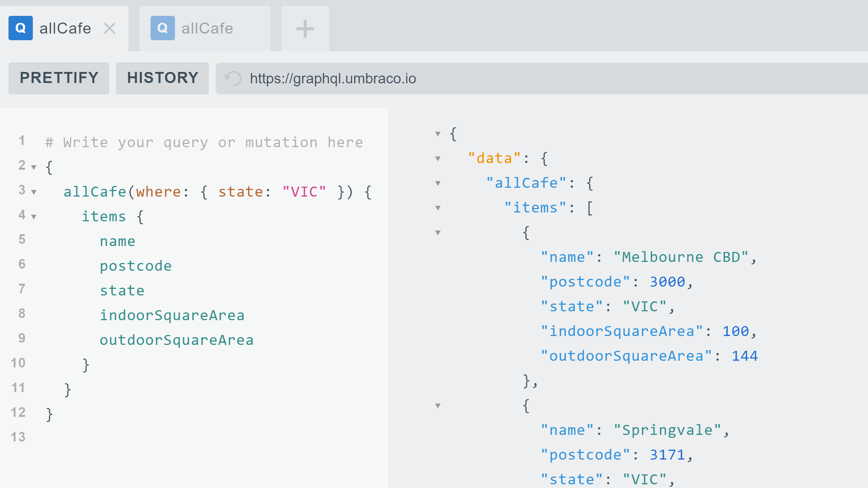Click line number 5 in the query editor
The width and height of the screenshot is (868, 488).
[x=22, y=239]
